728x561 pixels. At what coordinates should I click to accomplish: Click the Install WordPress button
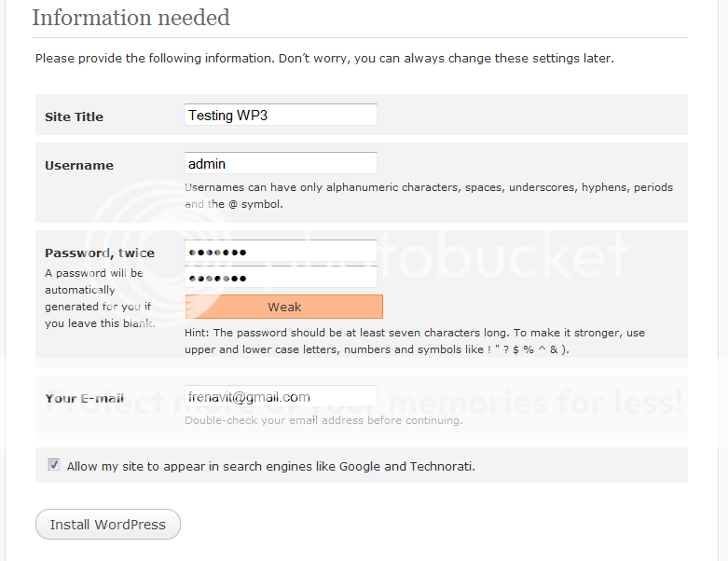pyautogui.click(x=108, y=525)
